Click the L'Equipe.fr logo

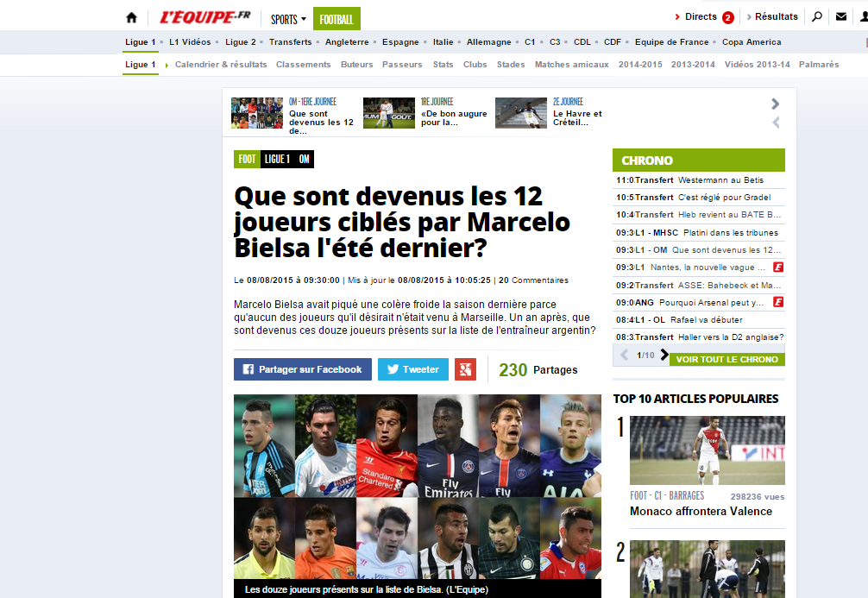coord(204,17)
